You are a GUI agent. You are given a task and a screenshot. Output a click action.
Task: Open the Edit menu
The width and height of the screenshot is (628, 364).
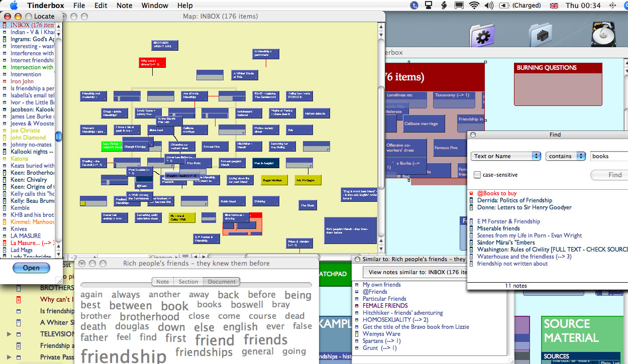pyautogui.click(x=101, y=6)
